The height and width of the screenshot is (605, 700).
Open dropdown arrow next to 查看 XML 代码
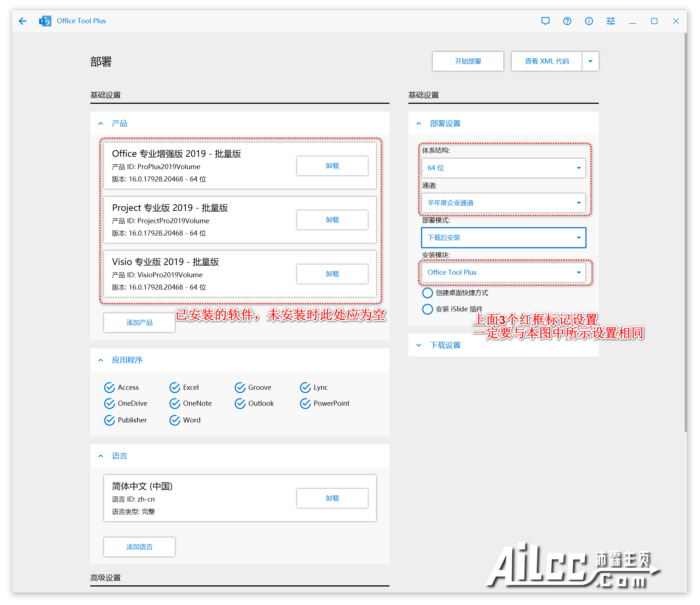click(590, 61)
